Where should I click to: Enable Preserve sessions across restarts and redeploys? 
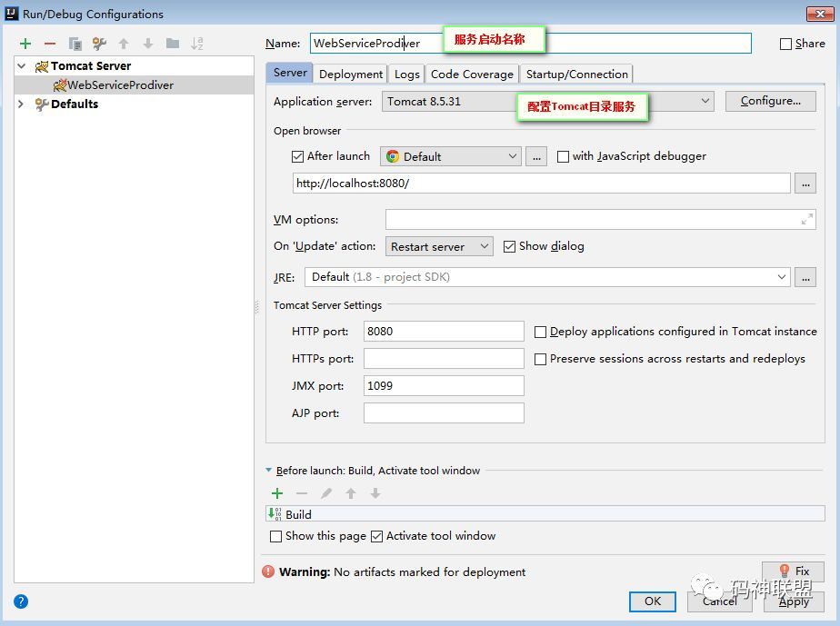(x=541, y=359)
